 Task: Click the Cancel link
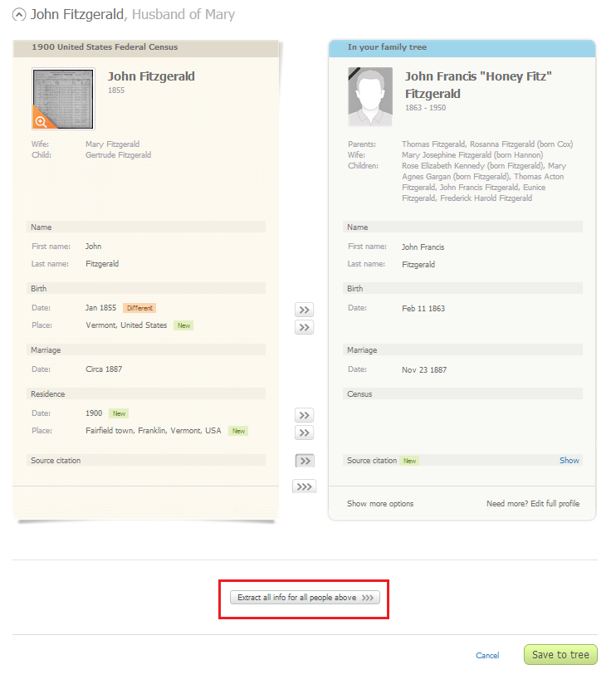click(487, 656)
